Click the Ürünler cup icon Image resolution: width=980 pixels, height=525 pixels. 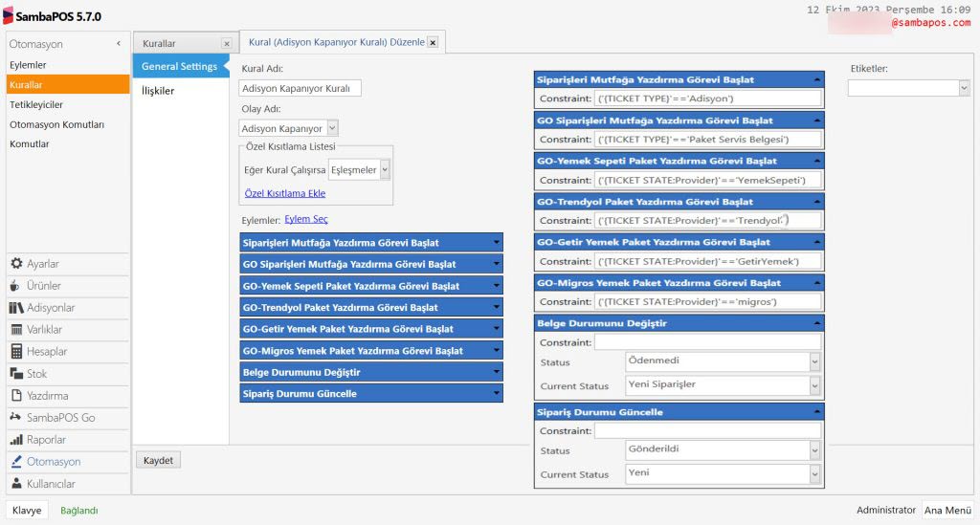click(15, 286)
